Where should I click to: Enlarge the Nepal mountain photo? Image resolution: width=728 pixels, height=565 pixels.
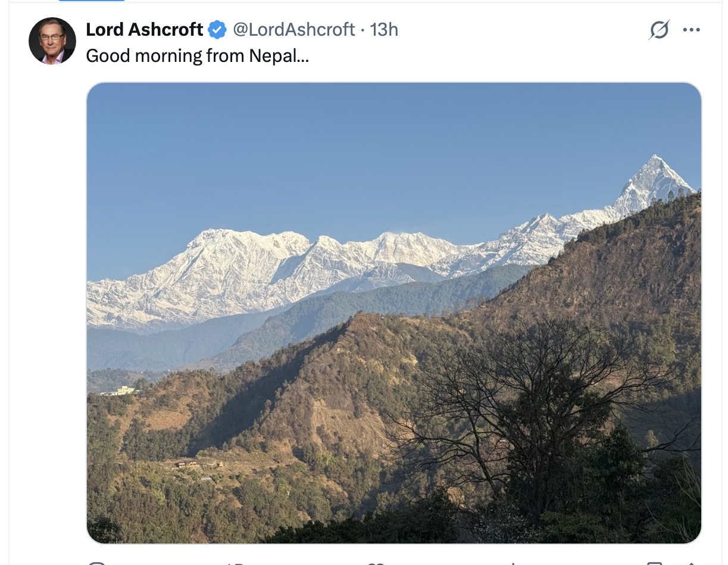[x=393, y=313]
